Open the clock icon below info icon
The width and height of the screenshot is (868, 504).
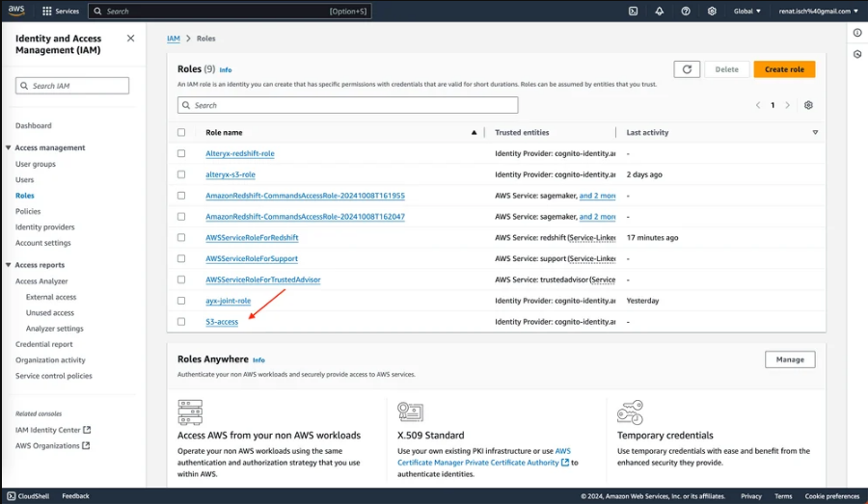click(857, 54)
